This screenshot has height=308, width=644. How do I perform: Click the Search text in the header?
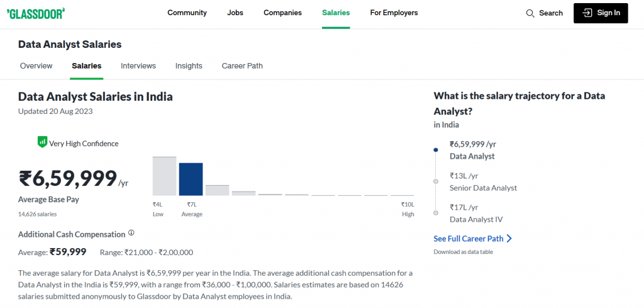(x=551, y=13)
